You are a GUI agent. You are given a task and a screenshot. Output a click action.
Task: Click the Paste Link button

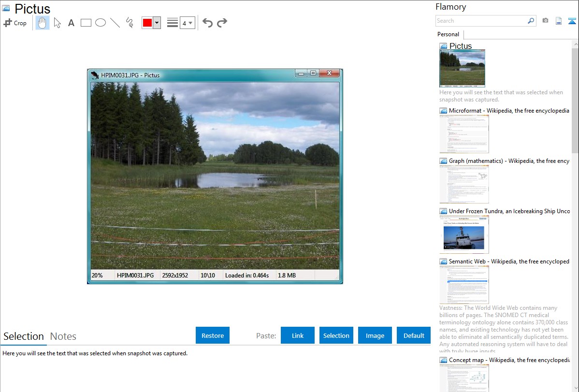(298, 335)
